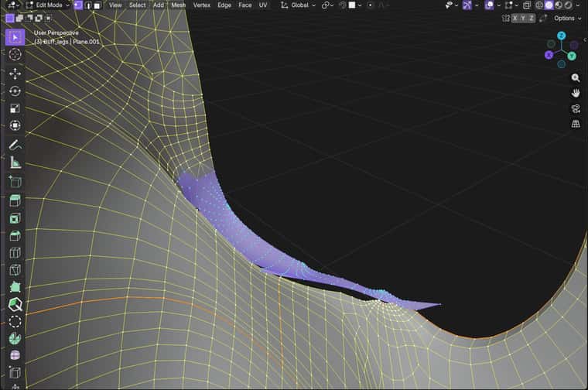Image resolution: width=588 pixels, height=390 pixels.
Task: Click the Z axis on navigation gizmo
Action: tap(562, 36)
